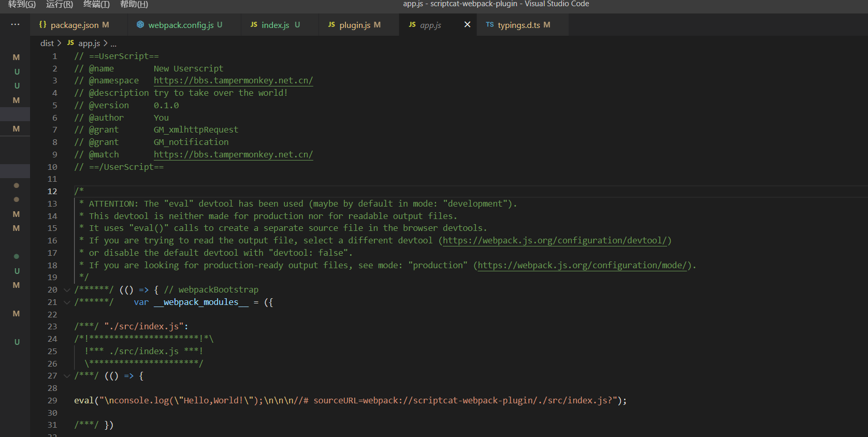Click the breadcrumb ellipsis symbol entry
Image resolution: width=868 pixels, height=437 pixels.
(113, 43)
